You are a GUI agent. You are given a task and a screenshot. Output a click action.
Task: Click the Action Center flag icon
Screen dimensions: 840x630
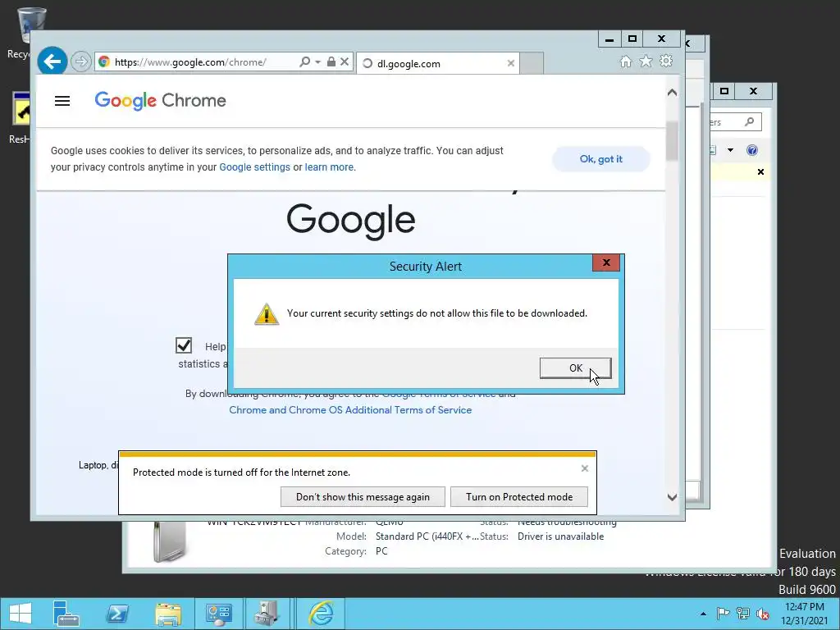click(x=723, y=614)
